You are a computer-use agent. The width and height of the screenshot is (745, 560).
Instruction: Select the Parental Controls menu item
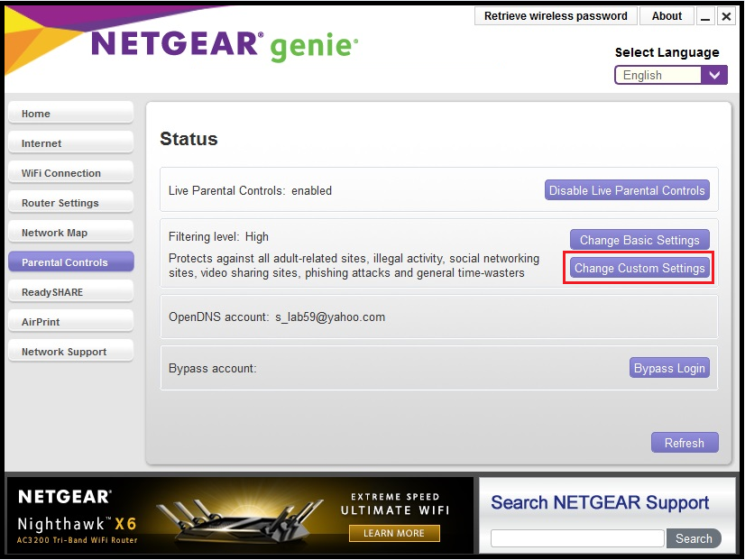tap(70, 262)
